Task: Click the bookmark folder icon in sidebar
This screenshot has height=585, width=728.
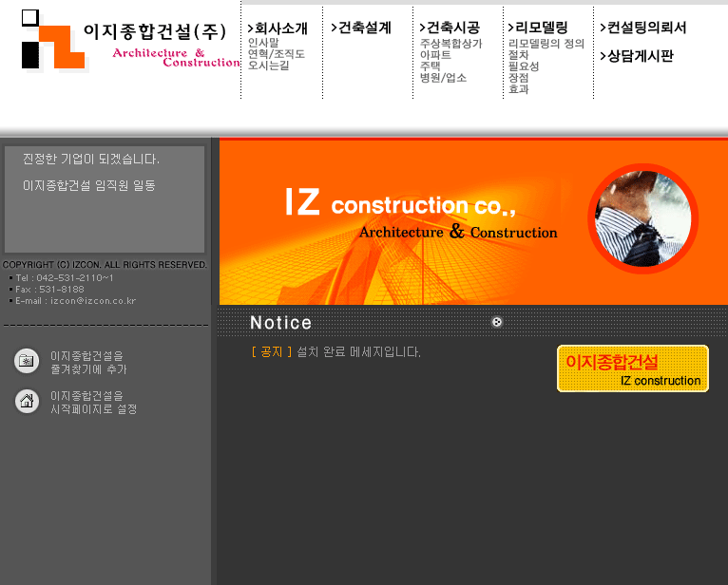Action: (27, 361)
